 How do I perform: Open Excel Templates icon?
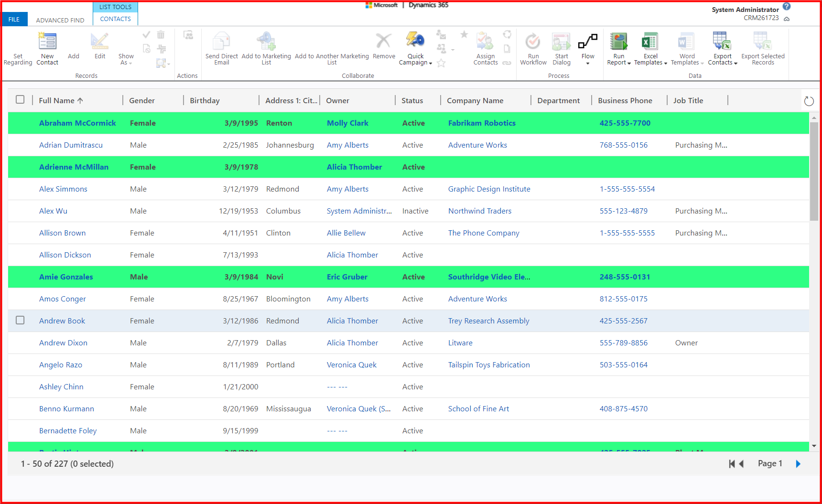(x=650, y=42)
